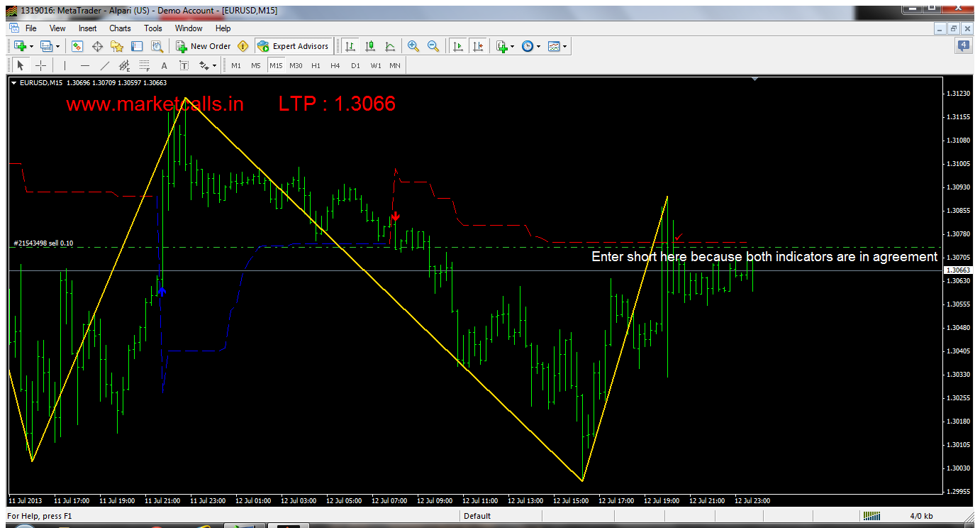Switch chart to candlesticks view
The image size is (980, 528).
[x=369, y=46]
